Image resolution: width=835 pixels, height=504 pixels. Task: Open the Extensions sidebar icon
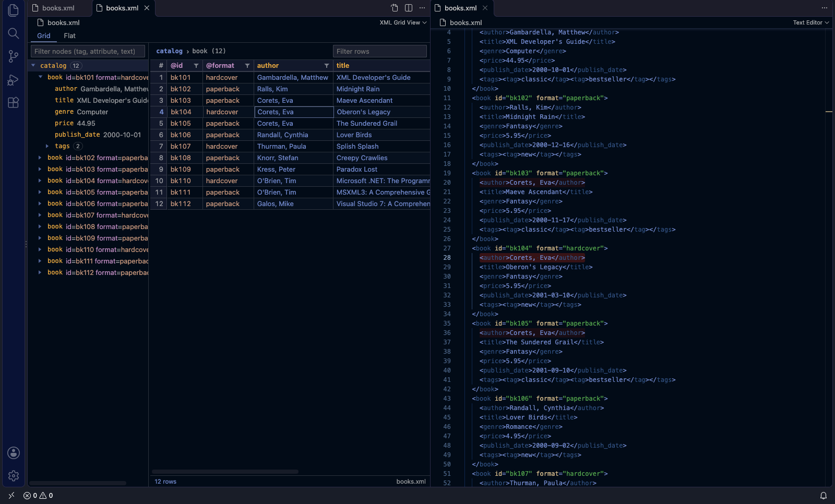tap(14, 102)
